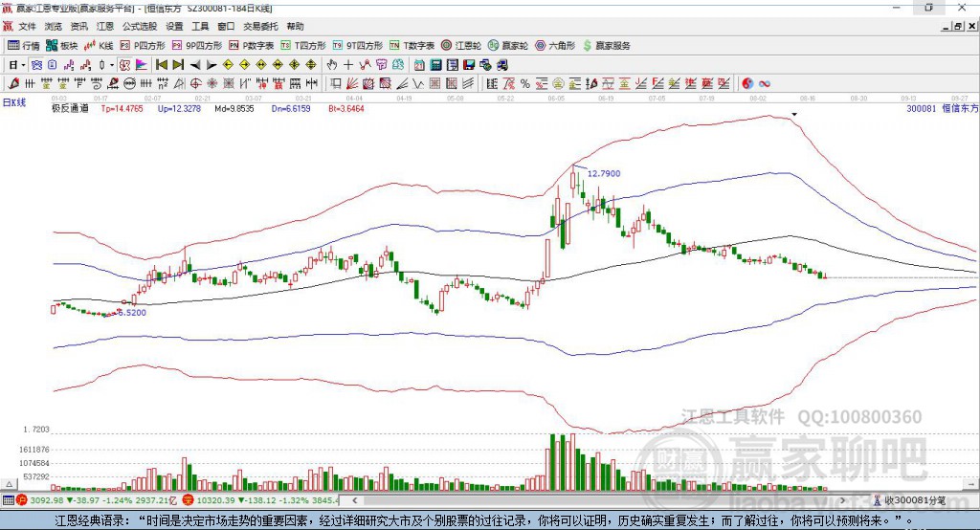Click the 300081 stock code
This screenshot has height=530, width=980.
[922, 109]
